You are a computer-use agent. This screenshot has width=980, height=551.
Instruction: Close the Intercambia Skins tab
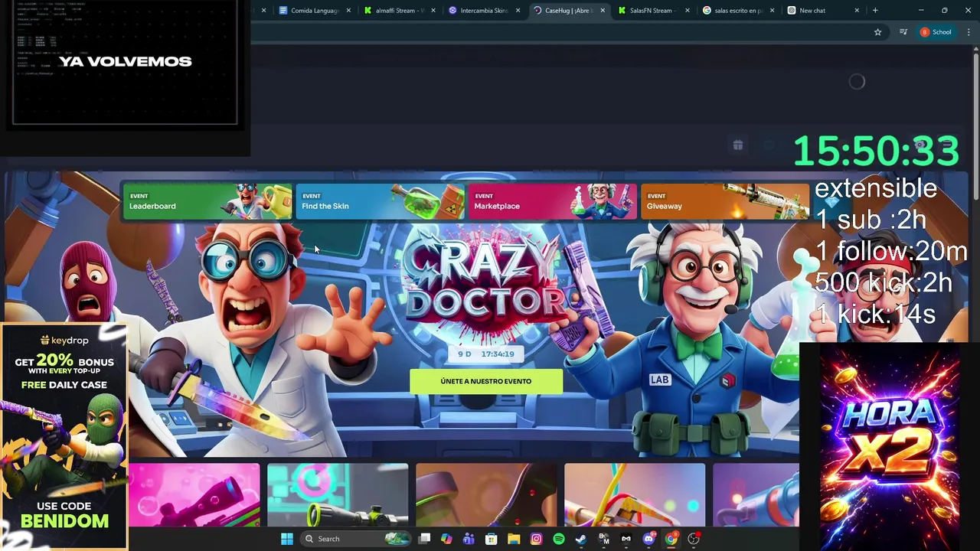(x=518, y=11)
